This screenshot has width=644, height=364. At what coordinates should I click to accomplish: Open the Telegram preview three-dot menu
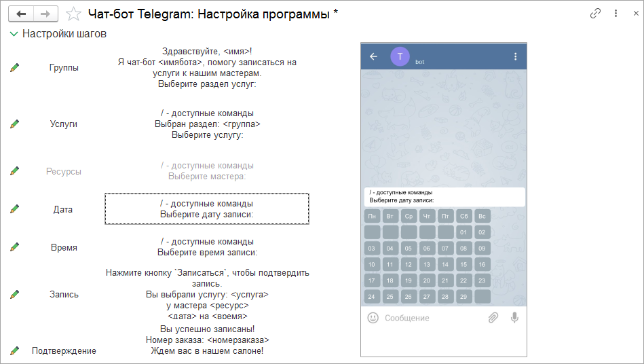click(x=516, y=56)
